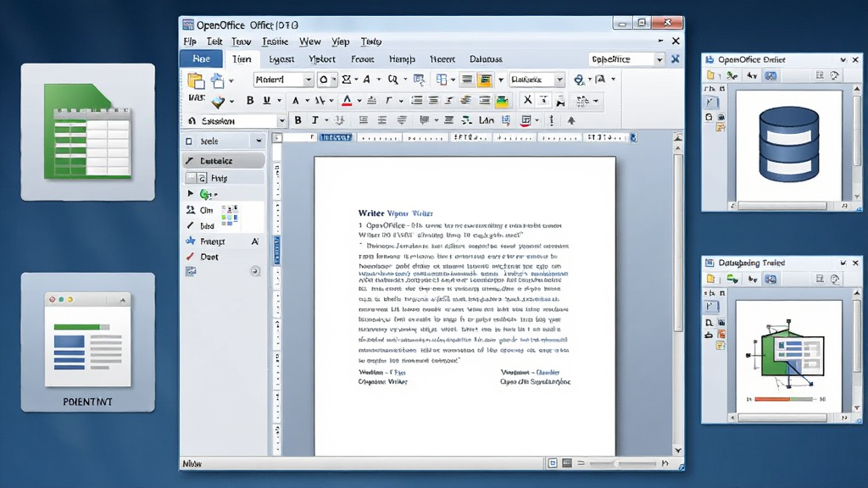This screenshot has height=488, width=868.
Task: Click the single-page view icon in the status bar
Action: coord(553,463)
